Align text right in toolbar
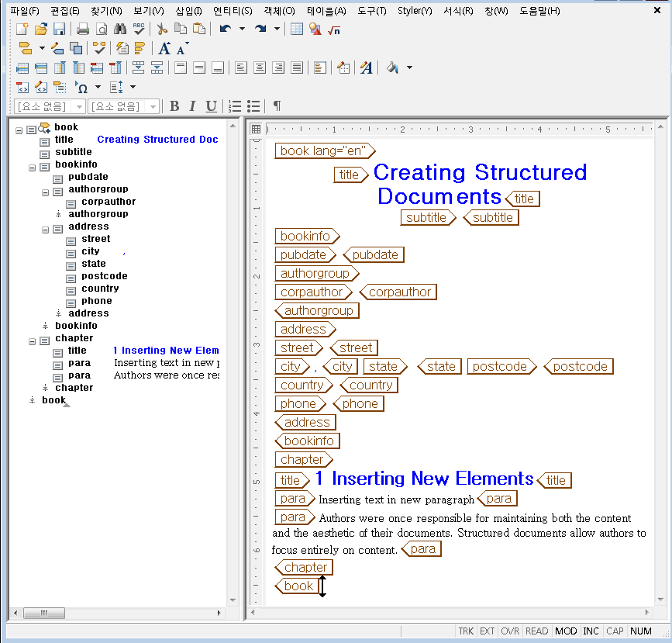672x643 pixels. (278, 67)
